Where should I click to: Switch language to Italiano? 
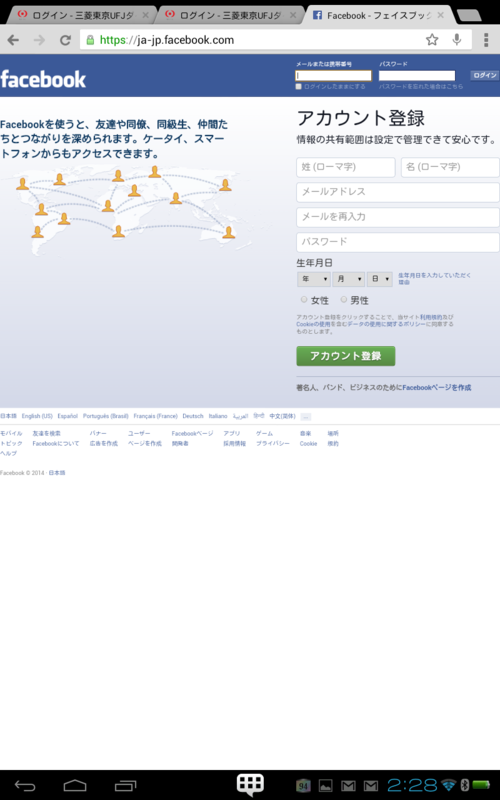(218, 416)
